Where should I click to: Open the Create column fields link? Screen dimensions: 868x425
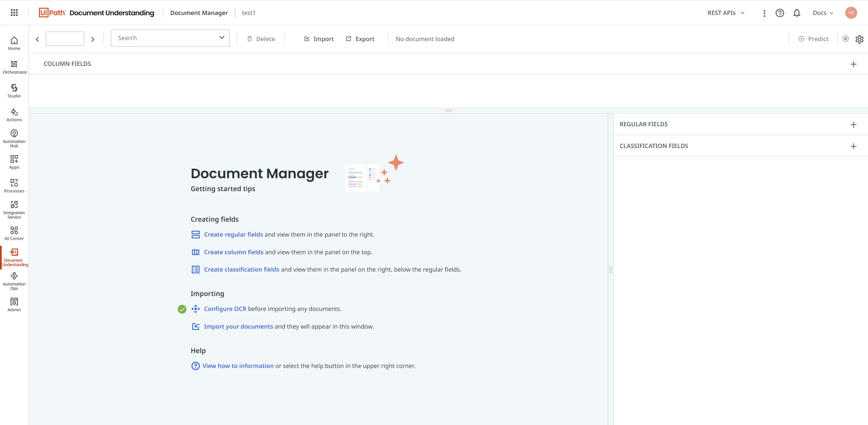(234, 252)
